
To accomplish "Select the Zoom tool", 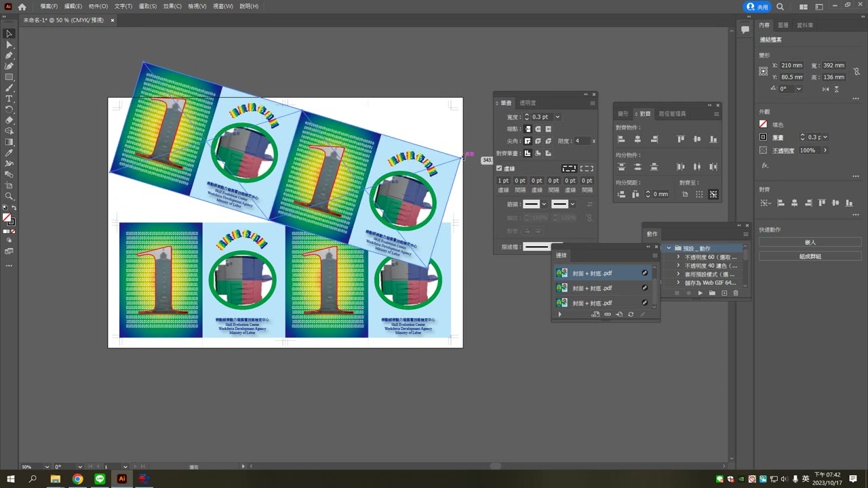I will point(9,196).
